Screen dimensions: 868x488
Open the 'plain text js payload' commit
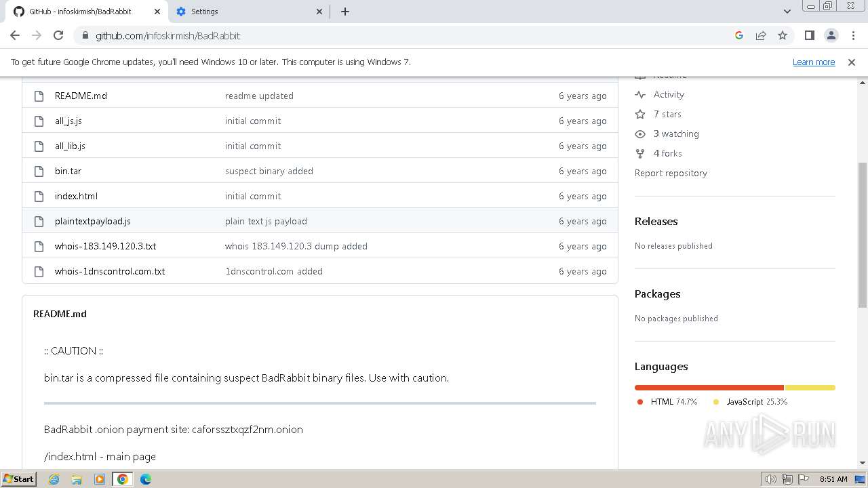pyautogui.click(x=266, y=221)
